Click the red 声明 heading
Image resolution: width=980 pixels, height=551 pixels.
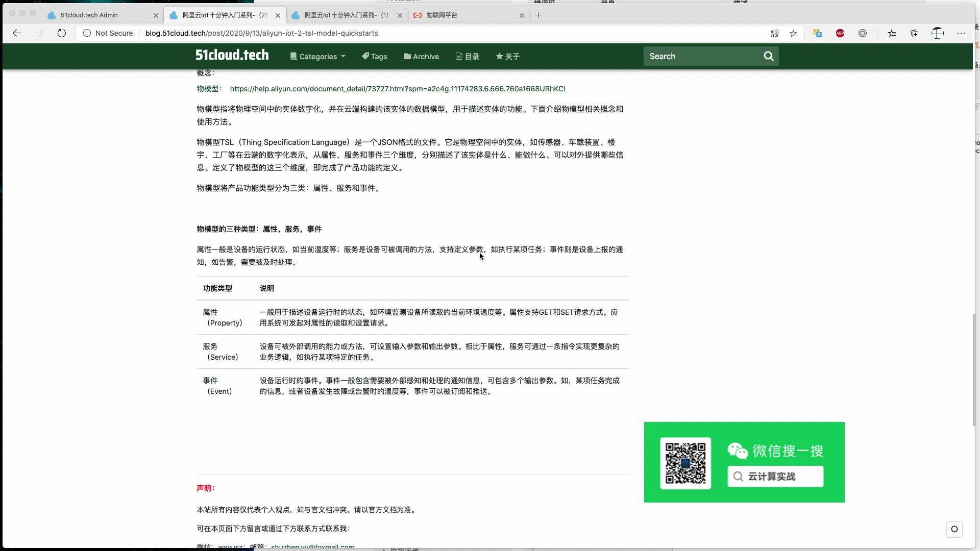pyautogui.click(x=206, y=488)
